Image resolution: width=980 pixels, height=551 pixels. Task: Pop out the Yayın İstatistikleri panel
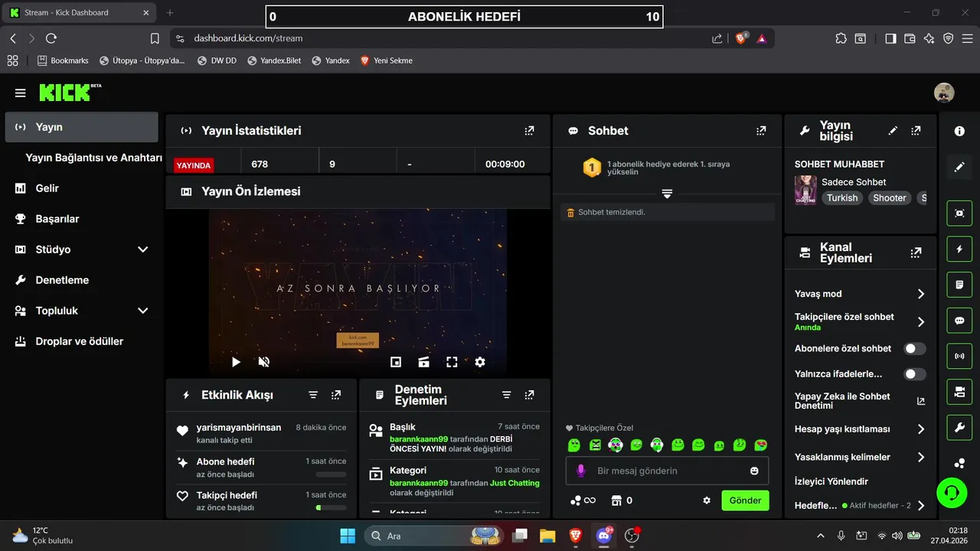pyautogui.click(x=529, y=131)
